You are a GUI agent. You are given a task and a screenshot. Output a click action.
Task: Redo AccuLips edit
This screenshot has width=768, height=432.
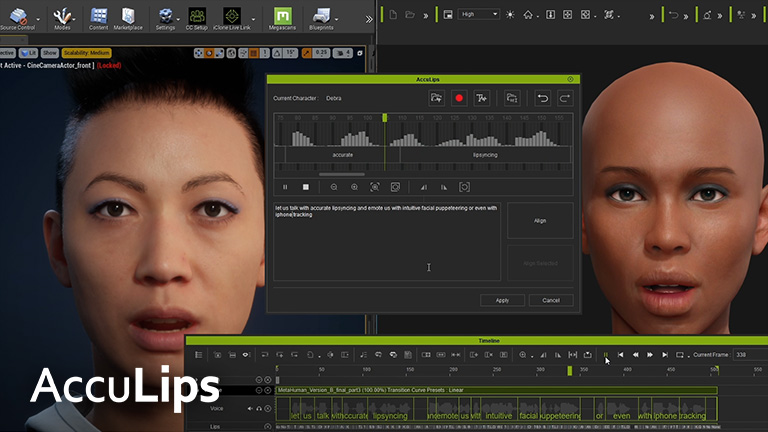564,98
